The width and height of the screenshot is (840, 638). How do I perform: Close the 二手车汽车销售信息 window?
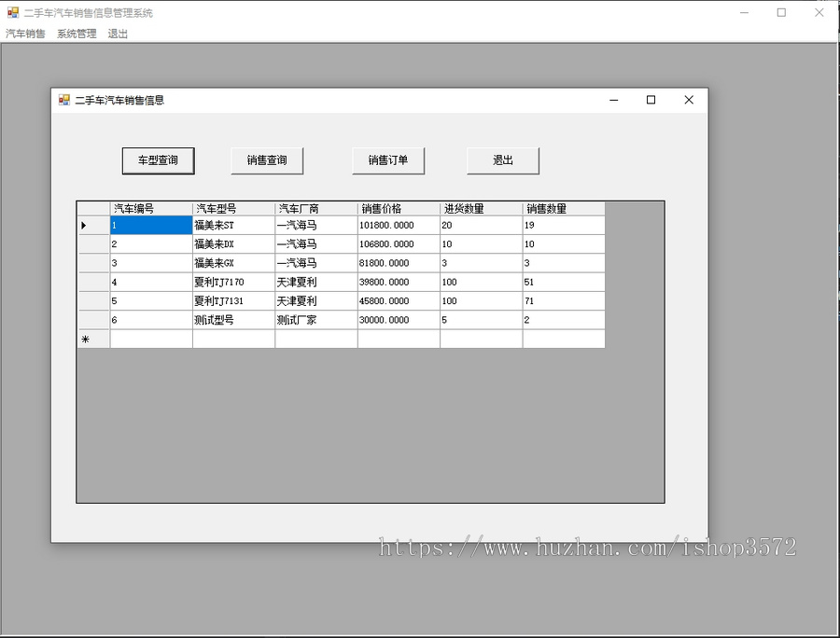click(689, 100)
